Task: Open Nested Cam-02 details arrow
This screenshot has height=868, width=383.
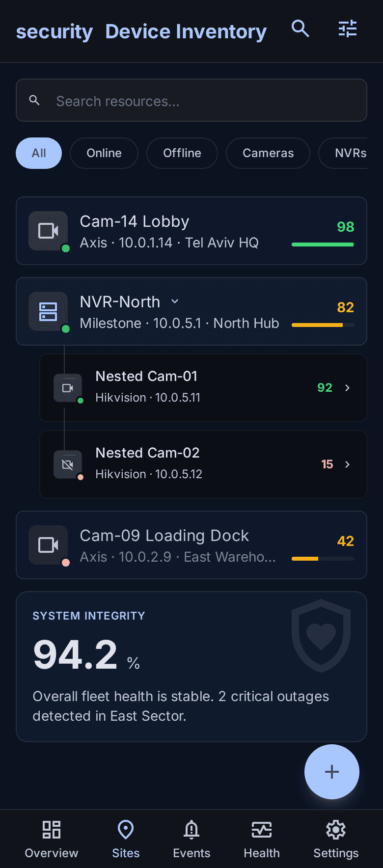Action: pos(347,464)
